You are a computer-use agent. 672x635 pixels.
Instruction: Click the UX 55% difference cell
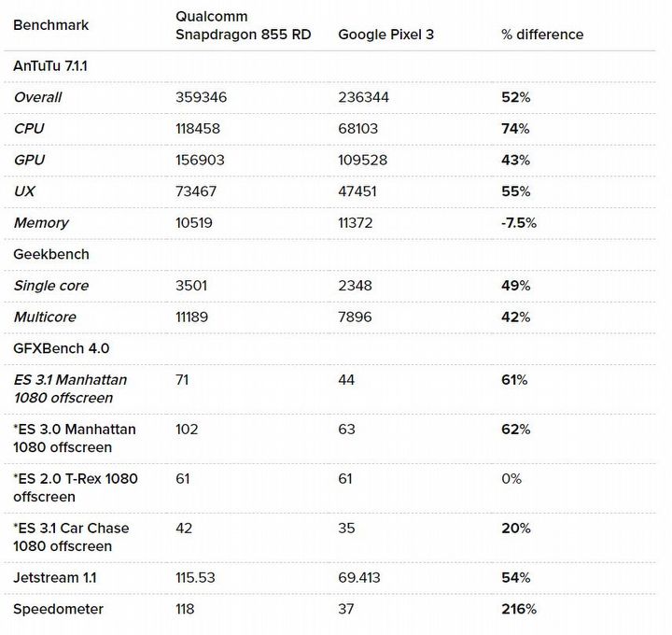tap(515, 191)
